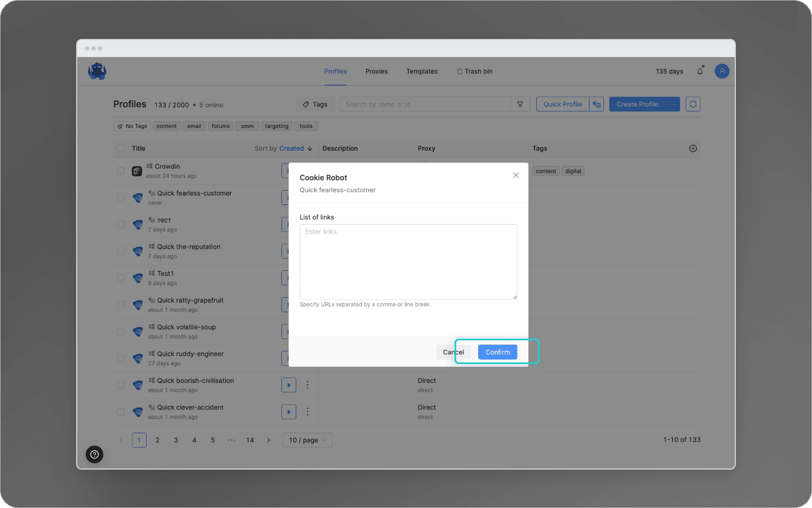Filter profiles by content tag chip in tag bar
The image size is (812, 508).
point(166,126)
